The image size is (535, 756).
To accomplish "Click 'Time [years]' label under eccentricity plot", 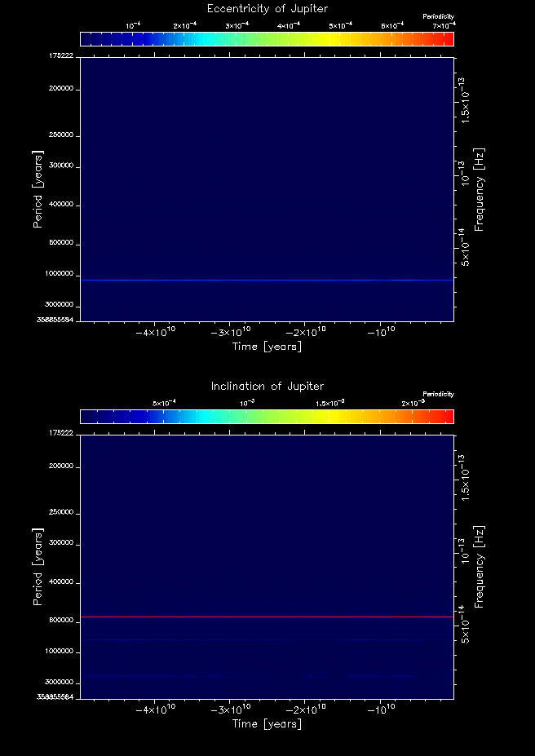I will 267,347.
